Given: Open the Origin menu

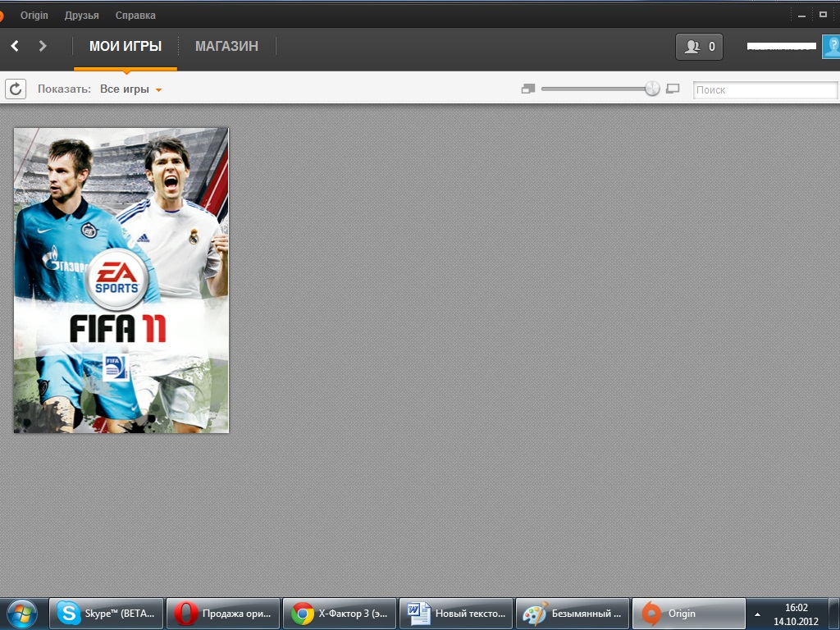Looking at the screenshot, I should [34, 16].
